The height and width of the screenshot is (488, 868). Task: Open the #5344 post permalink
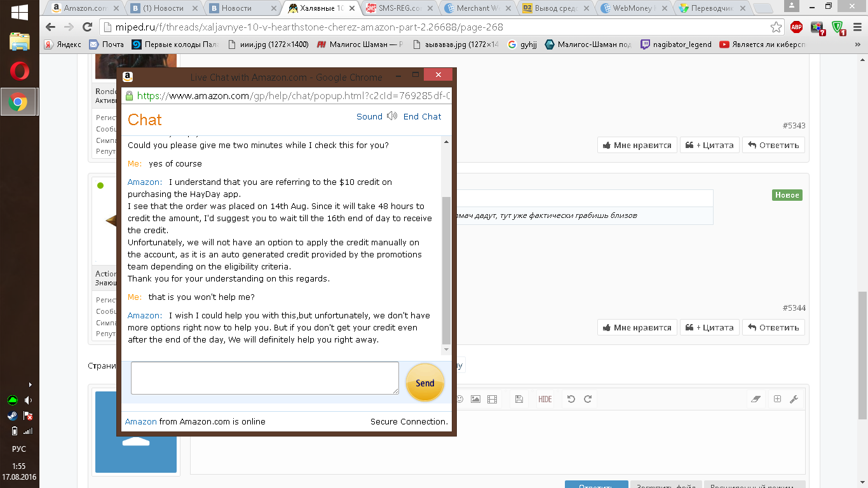pyautogui.click(x=794, y=308)
